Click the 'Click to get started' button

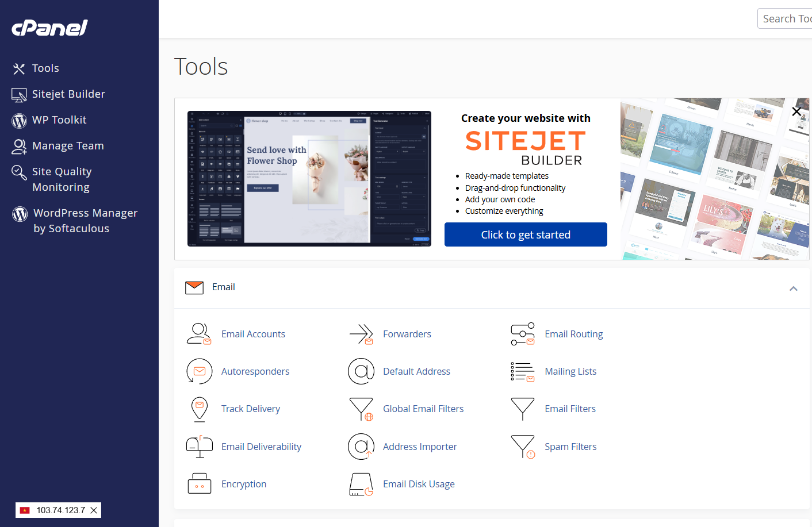click(526, 234)
